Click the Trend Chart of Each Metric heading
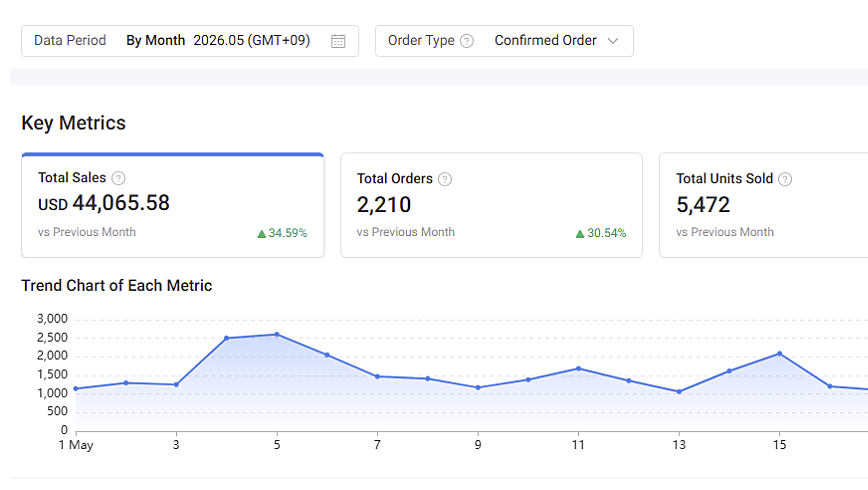This screenshot has height=490, width=868. [117, 286]
